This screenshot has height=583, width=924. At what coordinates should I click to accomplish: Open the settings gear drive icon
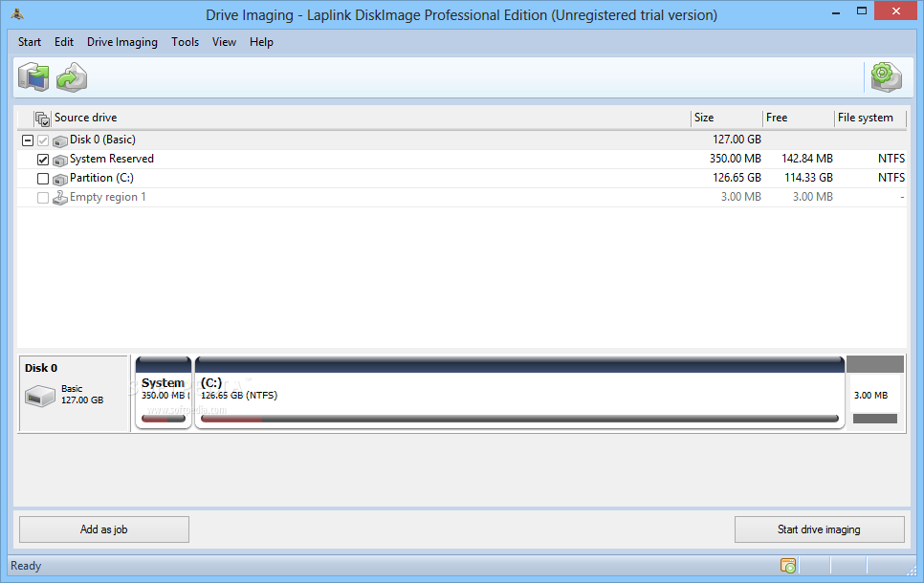[886, 77]
